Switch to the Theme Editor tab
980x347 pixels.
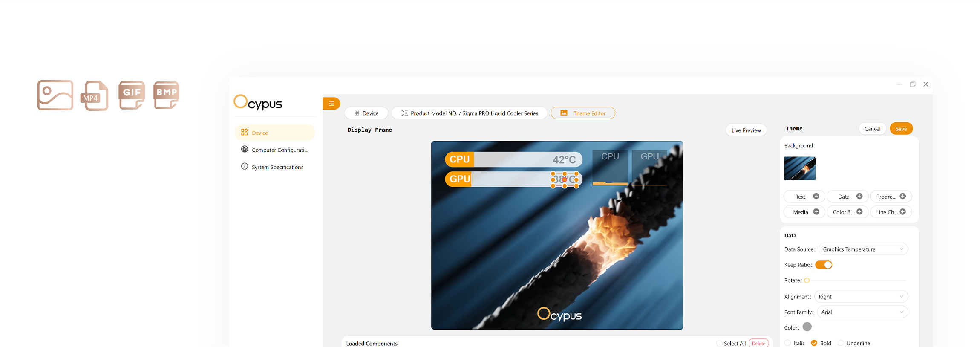click(582, 113)
